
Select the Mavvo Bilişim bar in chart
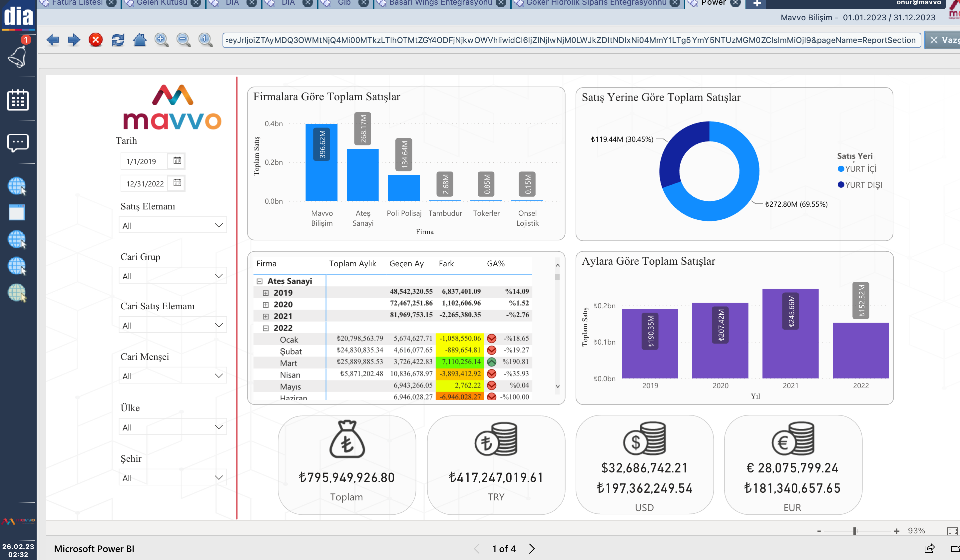pyautogui.click(x=321, y=162)
